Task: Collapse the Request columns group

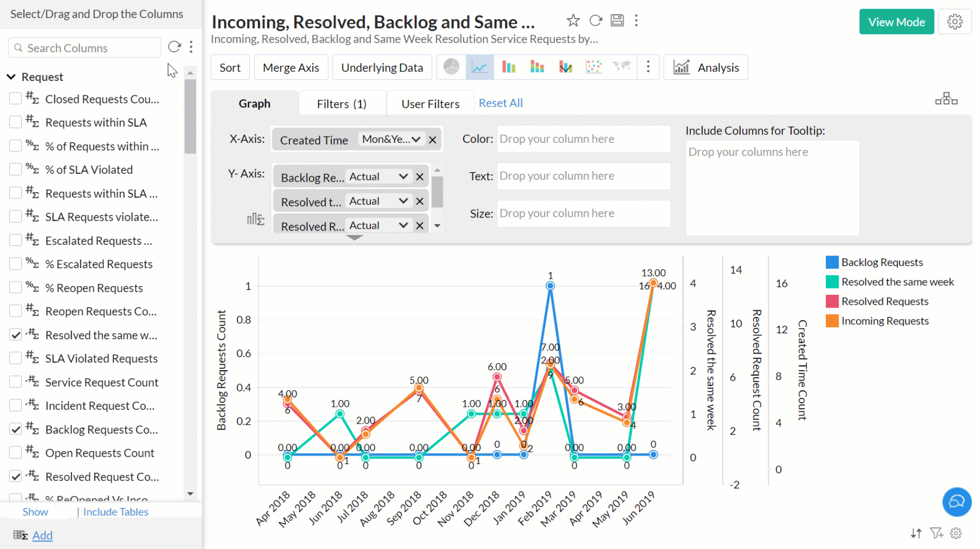Action: (11, 77)
